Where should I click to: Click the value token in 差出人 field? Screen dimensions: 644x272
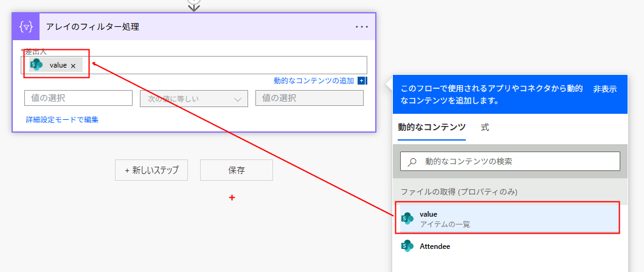point(56,65)
